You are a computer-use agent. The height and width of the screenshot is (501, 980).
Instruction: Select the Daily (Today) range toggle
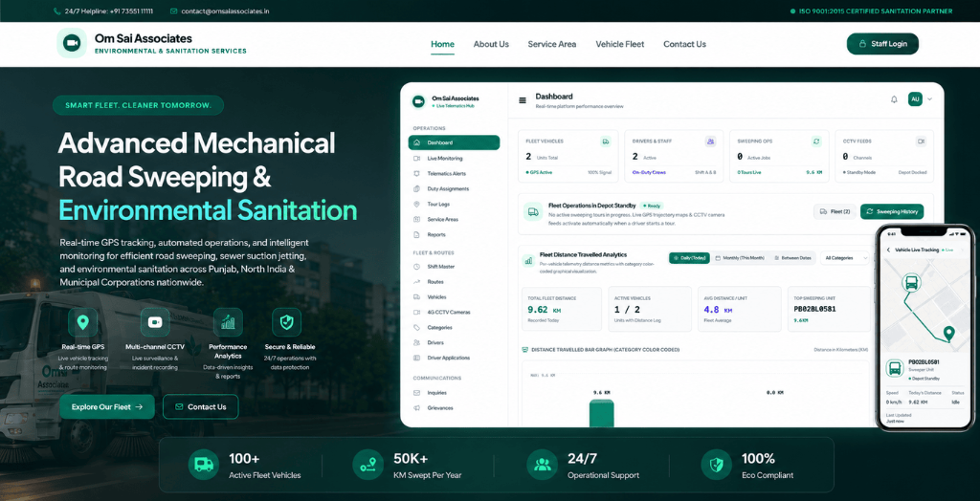point(689,258)
